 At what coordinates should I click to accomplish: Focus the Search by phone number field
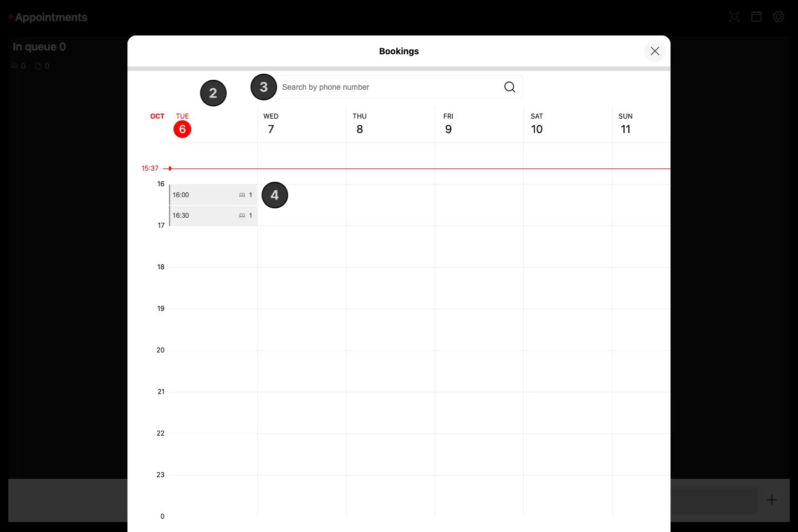(x=399, y=87)
